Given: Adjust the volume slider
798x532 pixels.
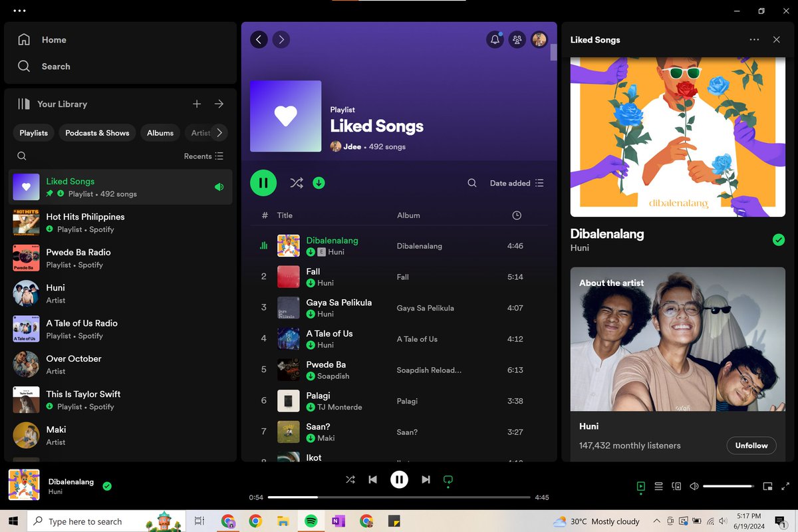Looking at the screenshot, I should click(728, 486).
